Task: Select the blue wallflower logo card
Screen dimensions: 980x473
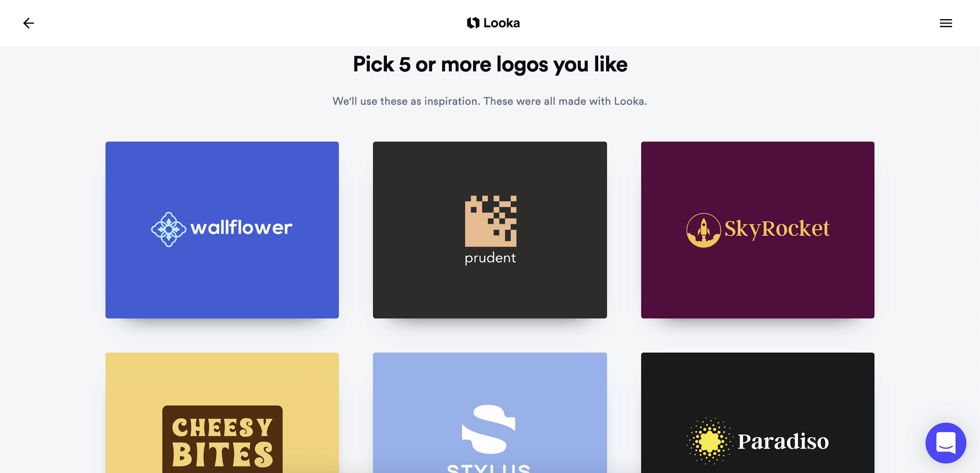Action: (222, 230)
